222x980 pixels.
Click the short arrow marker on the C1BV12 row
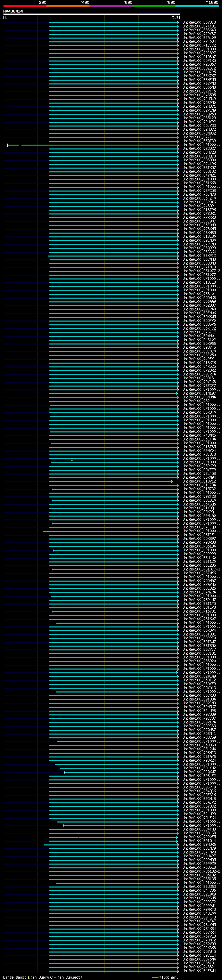(x=171, y=481)
